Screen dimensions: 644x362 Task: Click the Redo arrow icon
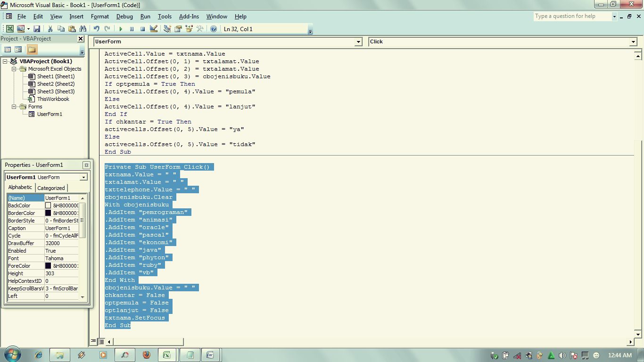(x=107, y=29)
